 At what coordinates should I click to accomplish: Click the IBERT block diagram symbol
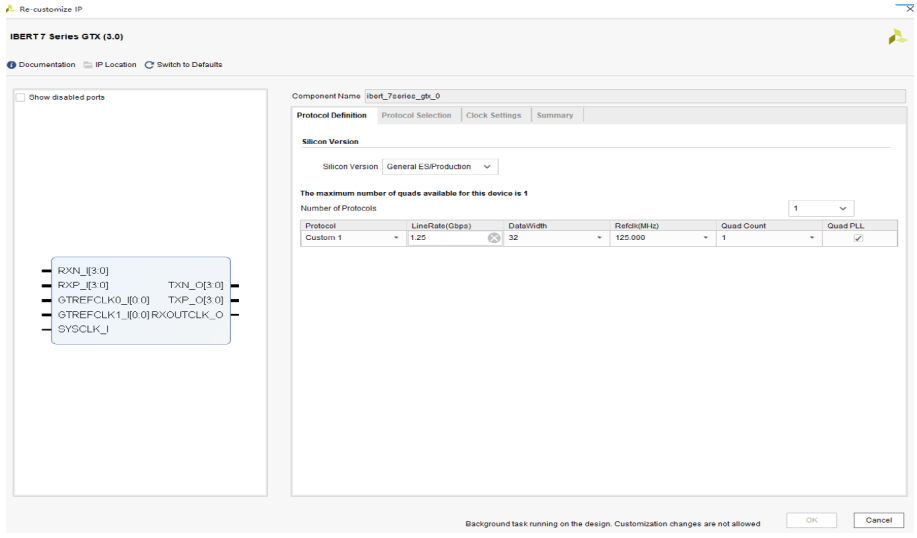point(140,301)
